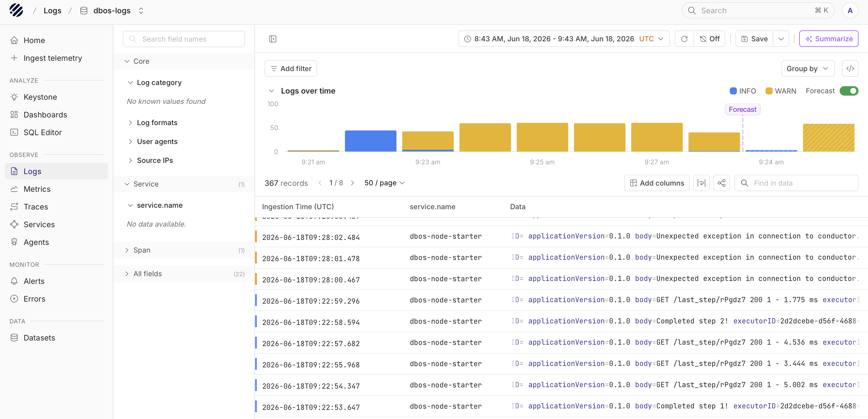Collapse the fields sidebar panel icon
The image size is (868, 419).
273,39
